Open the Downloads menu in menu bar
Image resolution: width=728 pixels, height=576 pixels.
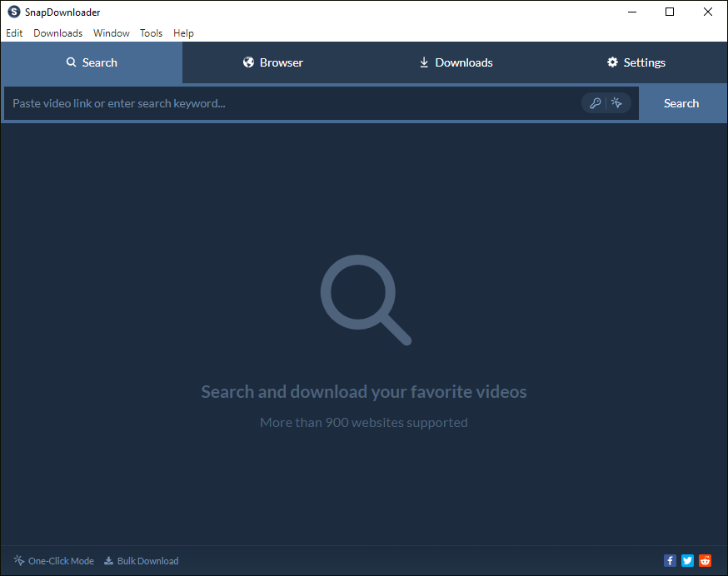pyautogui.click(x=58, y=33)
